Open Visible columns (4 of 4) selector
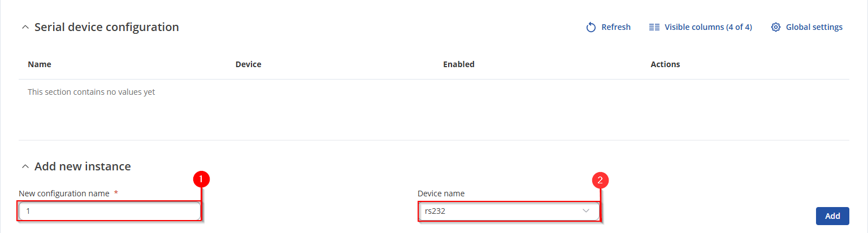The height and width of the screenshot is (233, 868). pos(708,27)
